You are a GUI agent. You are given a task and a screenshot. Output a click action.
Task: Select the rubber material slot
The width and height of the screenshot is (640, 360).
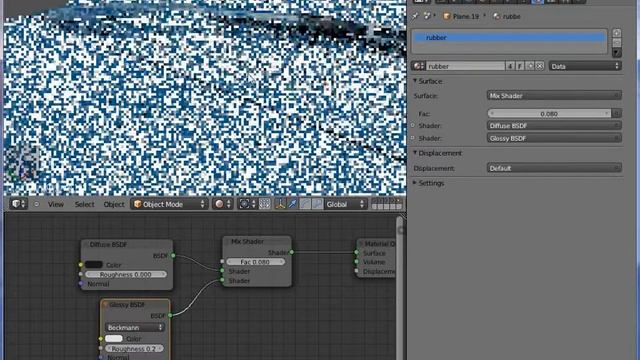click(x=509, y=37)
